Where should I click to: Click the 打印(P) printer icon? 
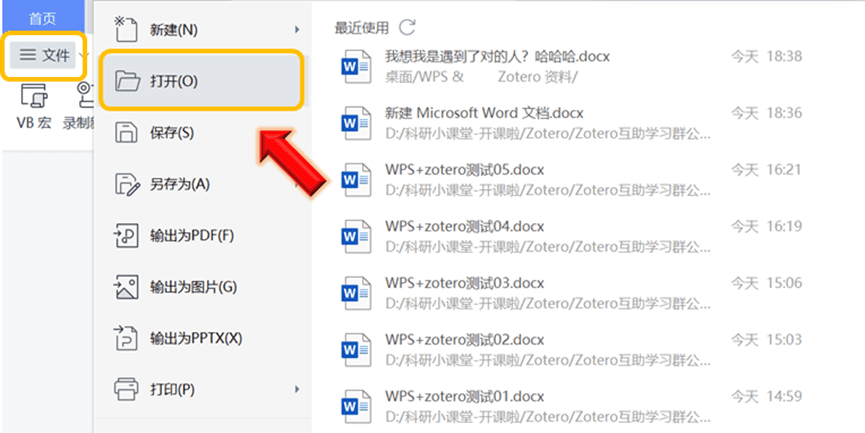coord(126,389)
